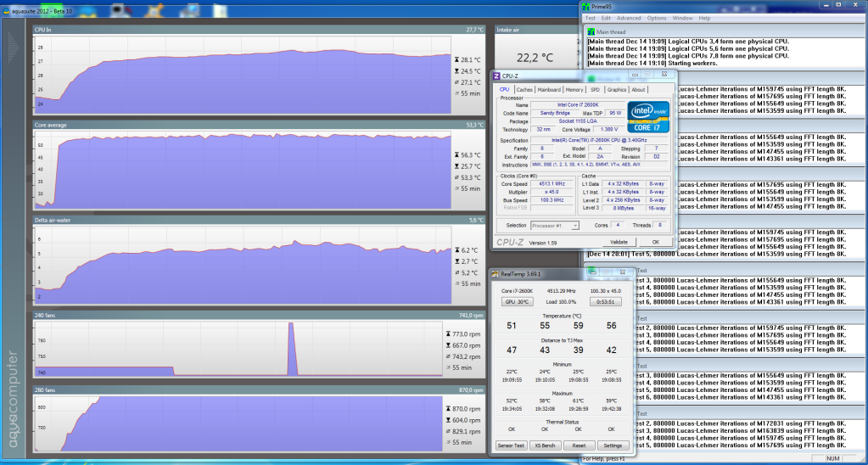Click the maximum icon beside 6.2 °C
868x465 pixels.
(x=456, y=250)
